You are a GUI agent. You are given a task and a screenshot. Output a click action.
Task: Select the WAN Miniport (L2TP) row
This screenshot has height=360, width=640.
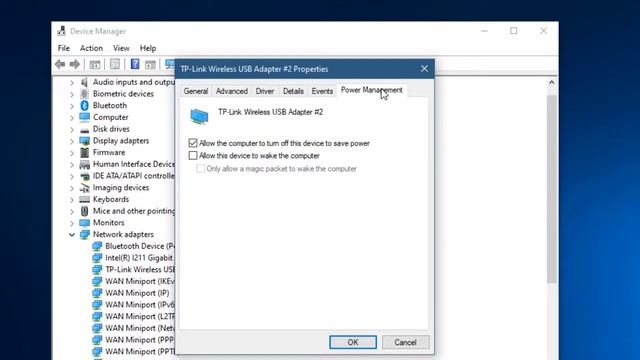click(x=133, y=316)
